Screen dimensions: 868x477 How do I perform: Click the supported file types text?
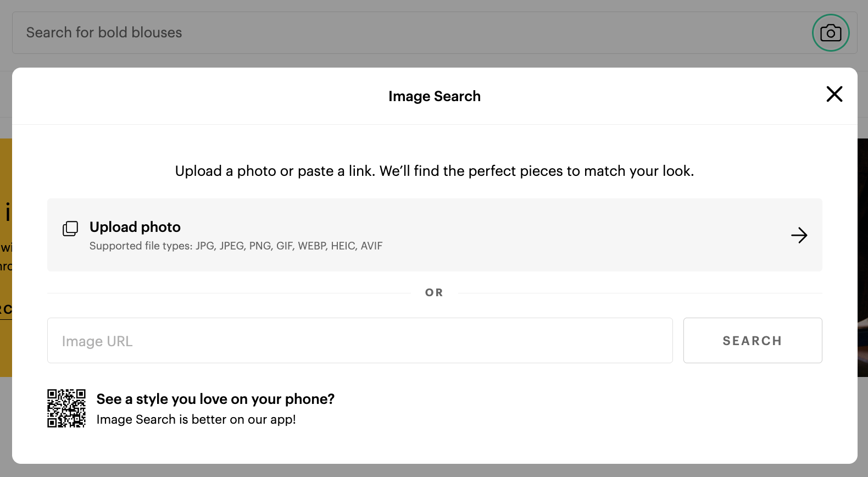point(236,246)
